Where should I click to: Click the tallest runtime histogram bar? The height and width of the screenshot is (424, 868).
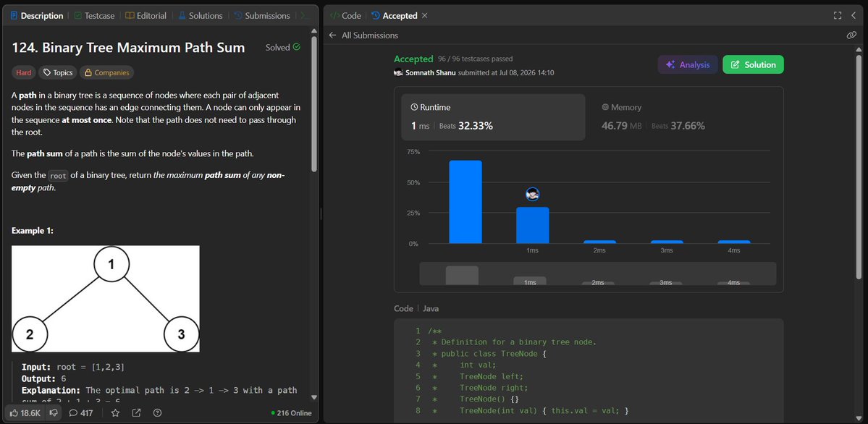pyautogui.click(x=465, y=201)
